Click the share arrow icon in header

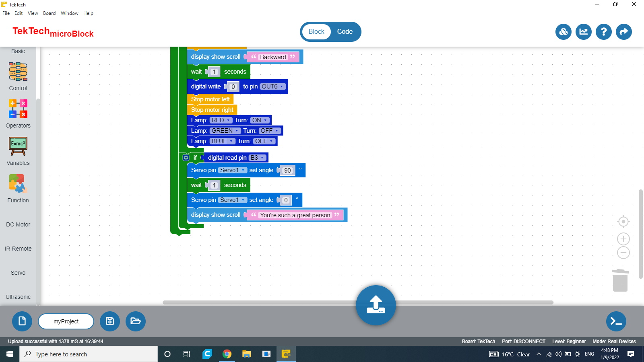pos(624,32)
